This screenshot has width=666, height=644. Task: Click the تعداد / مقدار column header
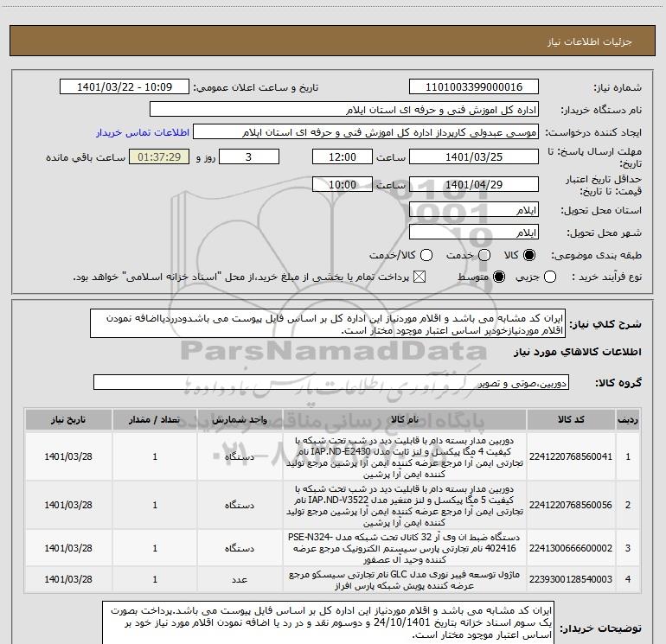155,419
